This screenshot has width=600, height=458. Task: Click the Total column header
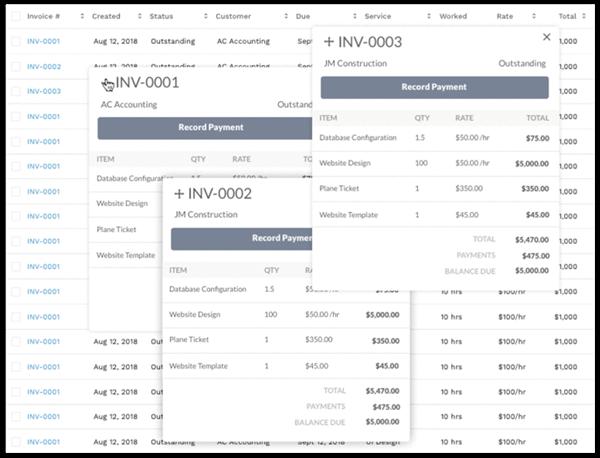click(x=567, y=17)
